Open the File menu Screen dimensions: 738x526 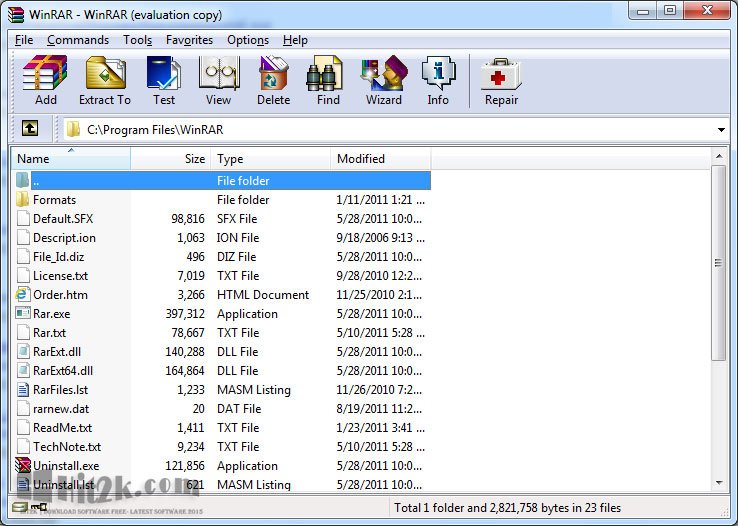(x=24, y=40)
